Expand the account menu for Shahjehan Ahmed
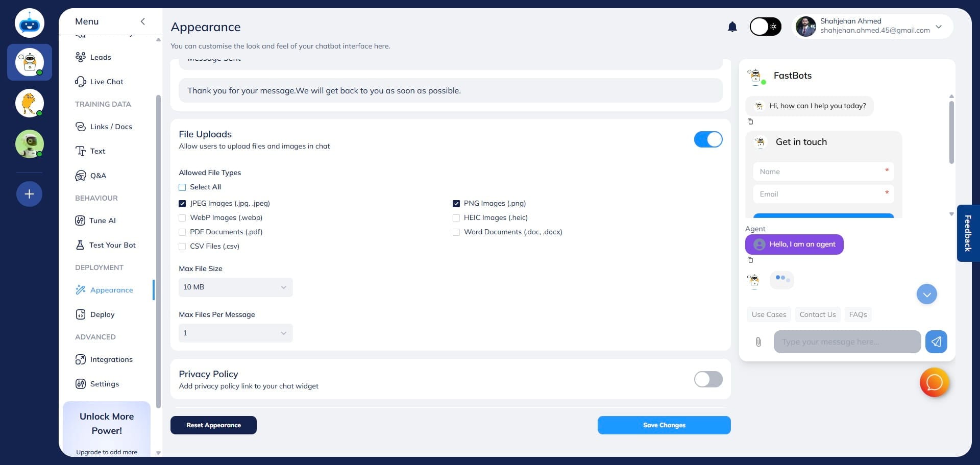This screenshot has width=980, height=465. (x=939, y=27)
